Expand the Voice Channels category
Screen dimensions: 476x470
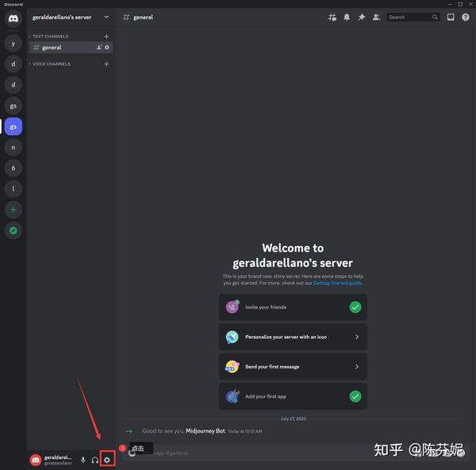pyautogui.click(x=49, y=64)
